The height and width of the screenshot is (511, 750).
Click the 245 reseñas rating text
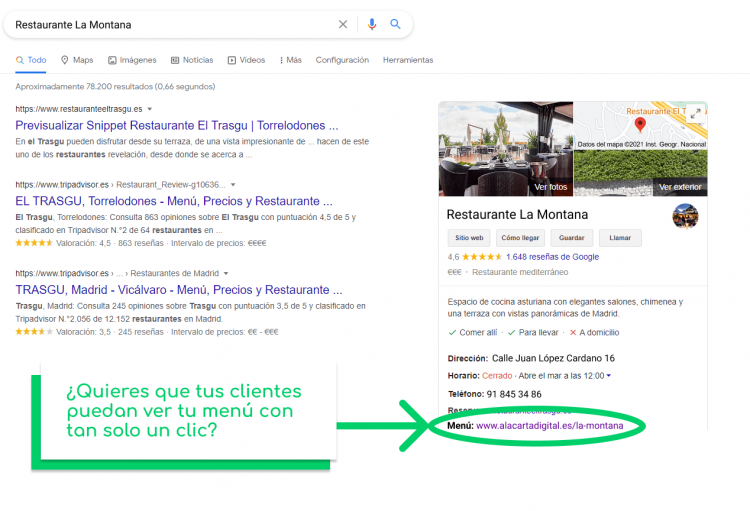coord(141,332)
